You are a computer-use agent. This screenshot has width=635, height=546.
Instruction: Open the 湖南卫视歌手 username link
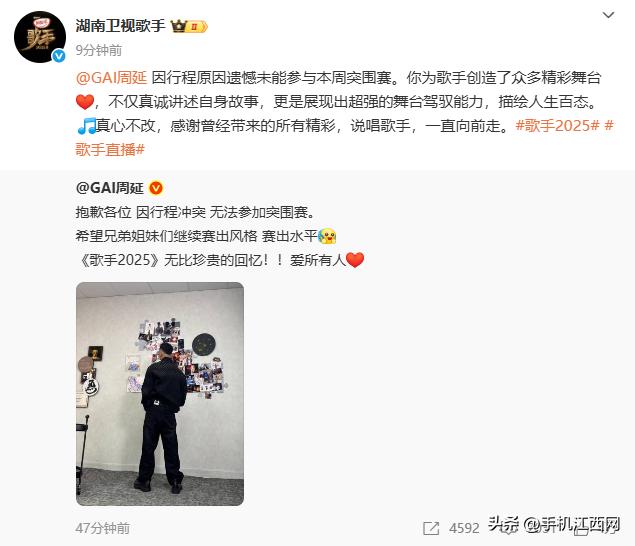120,26
